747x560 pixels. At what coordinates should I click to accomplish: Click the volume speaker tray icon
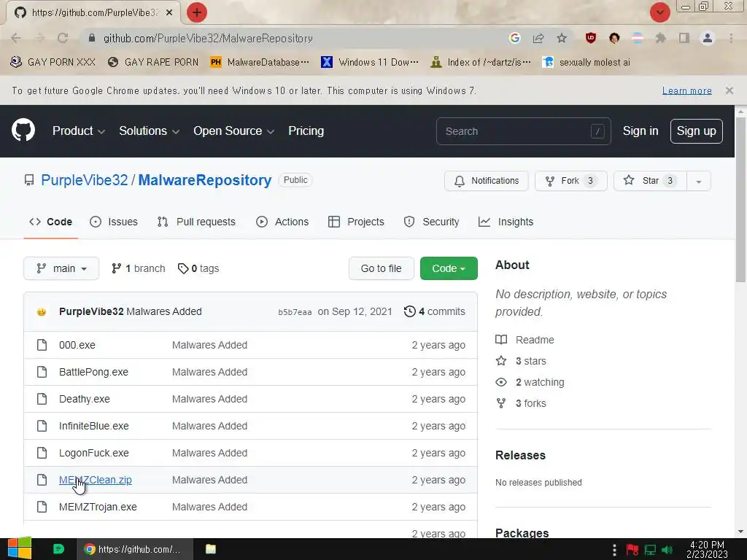point(667,550)
